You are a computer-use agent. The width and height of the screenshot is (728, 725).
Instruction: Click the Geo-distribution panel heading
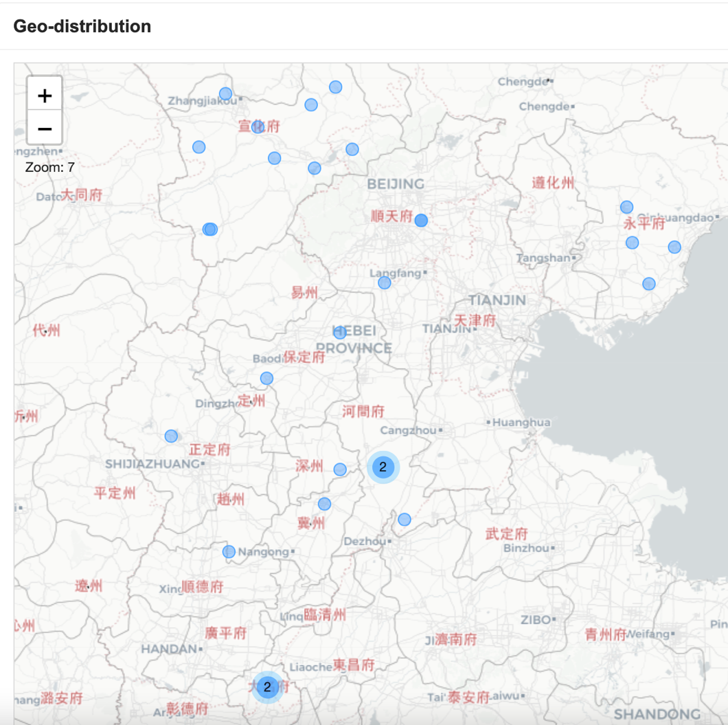click(82, 27)
